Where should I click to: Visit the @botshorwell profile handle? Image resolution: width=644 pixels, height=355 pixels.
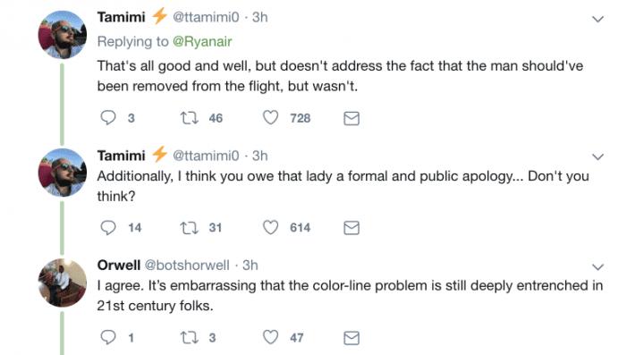(x=187, y=265)
